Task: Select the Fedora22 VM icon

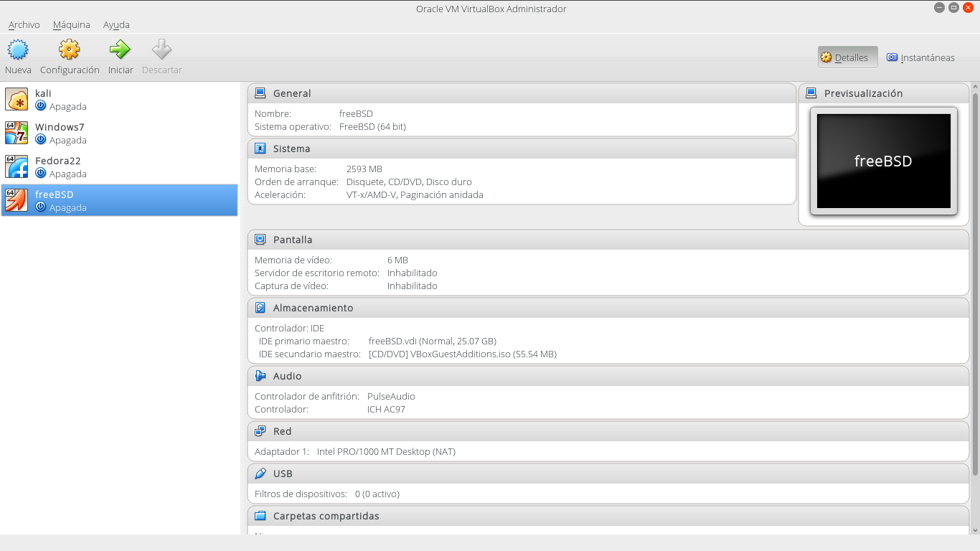Action: (x=17, y=166)
